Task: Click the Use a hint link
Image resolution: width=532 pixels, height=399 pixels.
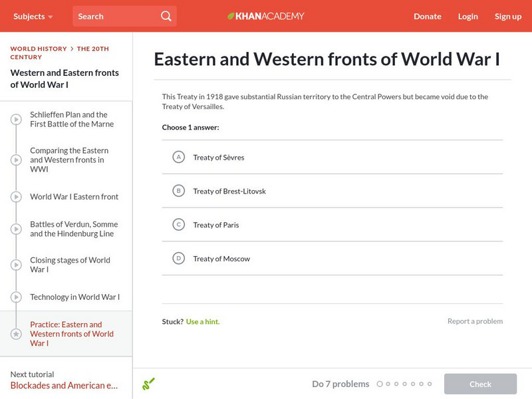Action: (x=203, y=321)
